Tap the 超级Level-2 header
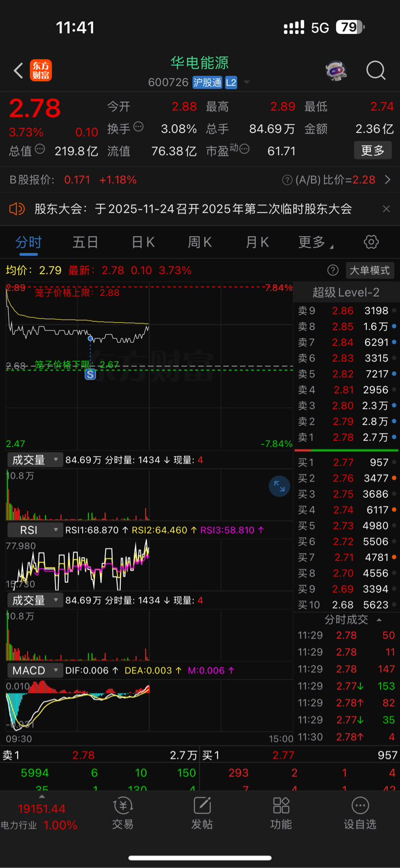 [346, 292]
